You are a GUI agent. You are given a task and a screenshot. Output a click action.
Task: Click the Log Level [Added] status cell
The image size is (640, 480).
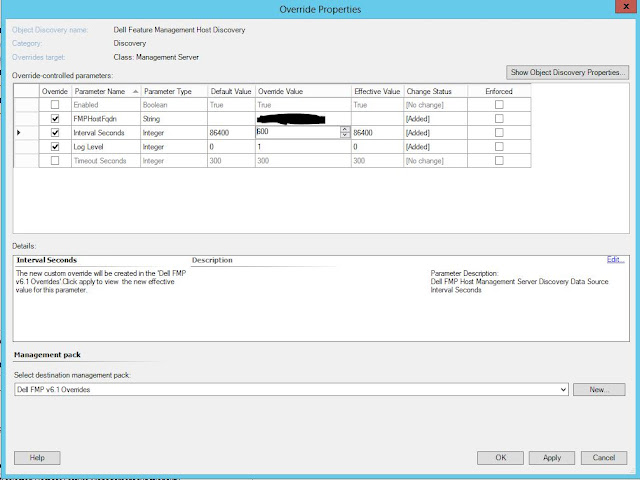tap(436, 147)
